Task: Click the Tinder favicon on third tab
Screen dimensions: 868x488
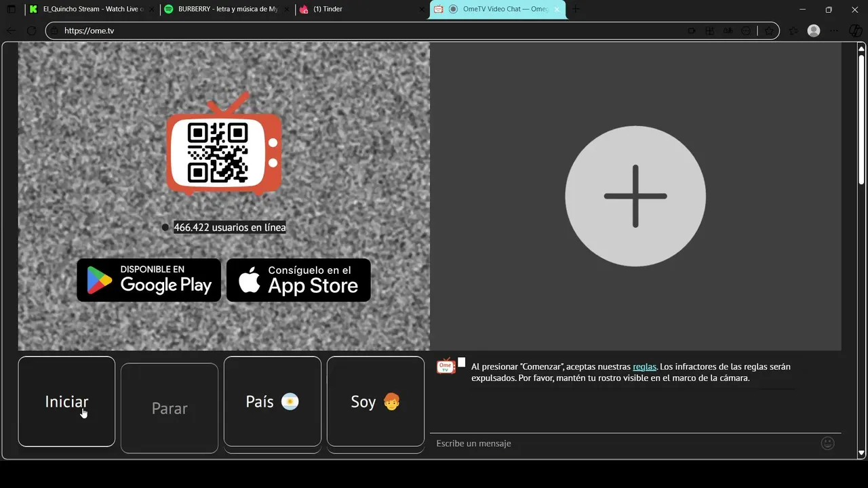Action: click(x=304, y=9)
